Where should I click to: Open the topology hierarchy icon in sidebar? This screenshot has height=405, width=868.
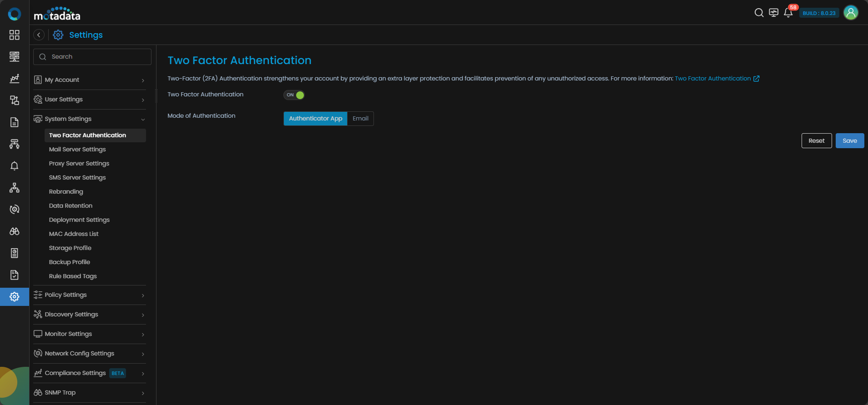15,188
